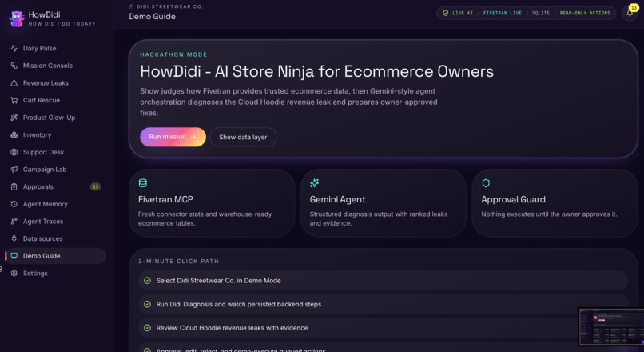Click Show data layer button
The height and width of the screenshot is (352, 644).
point(243,137)
